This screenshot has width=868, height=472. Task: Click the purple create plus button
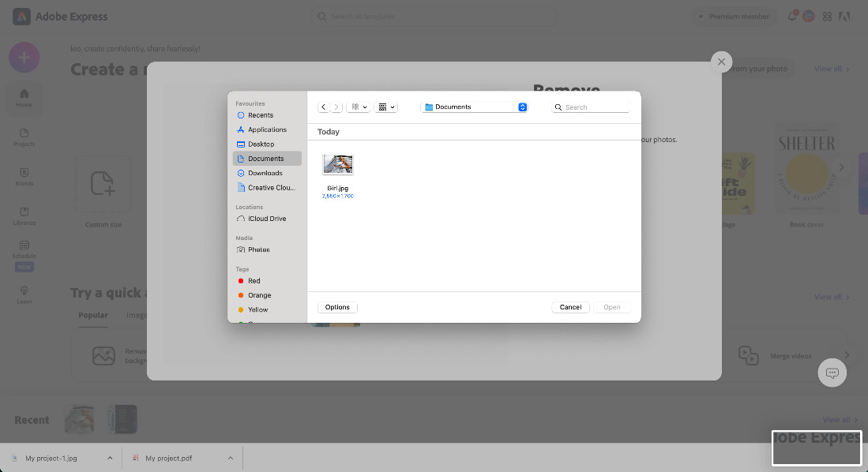pos(24,58)
